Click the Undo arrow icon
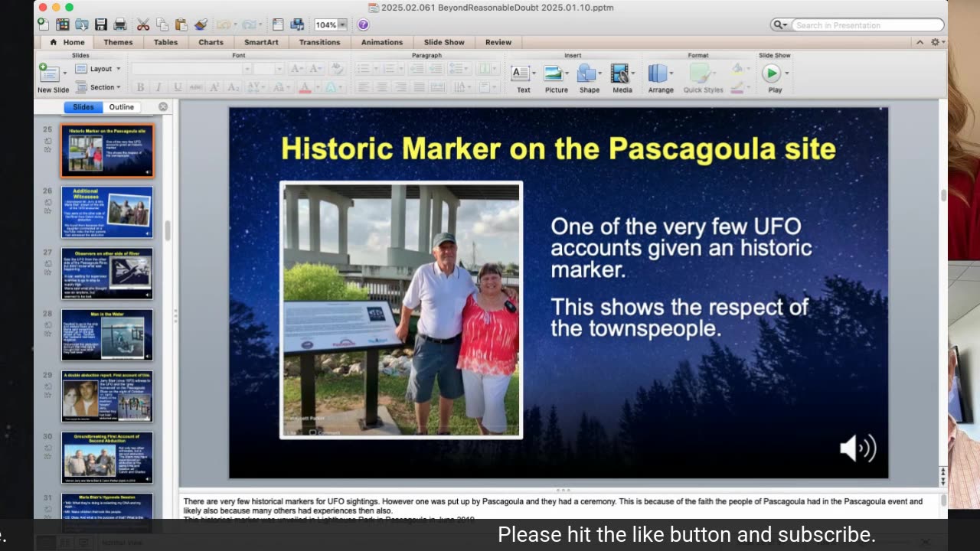Screen dimensions: 980x551 pos(224,24)
